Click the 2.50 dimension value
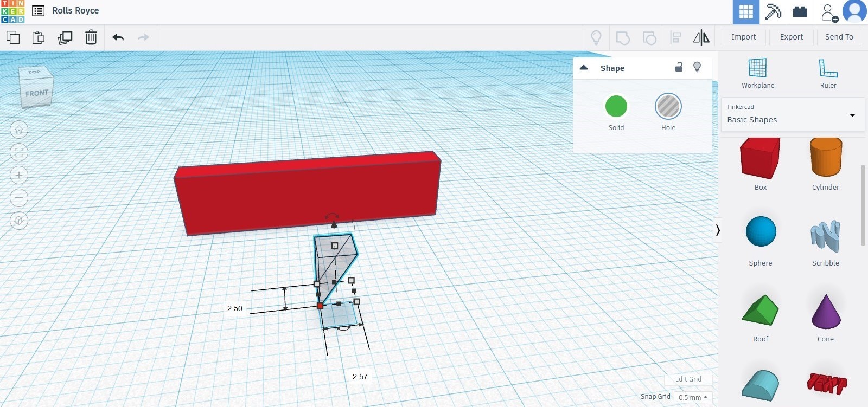Viewport: 868px width, 407px height. pos(235,308)
